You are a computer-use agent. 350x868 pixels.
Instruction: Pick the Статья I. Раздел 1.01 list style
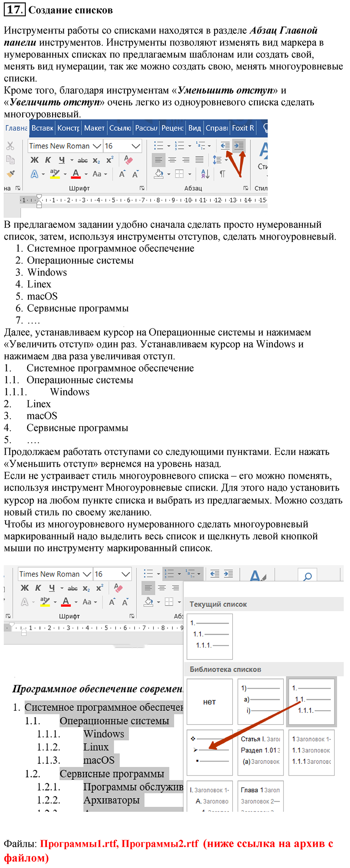pos(260,752)
